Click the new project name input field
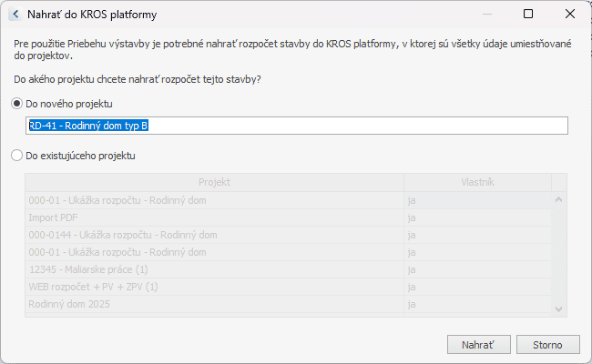Image resolution: width=592 pixels, height=364 pixels. [x=297, y=126]
